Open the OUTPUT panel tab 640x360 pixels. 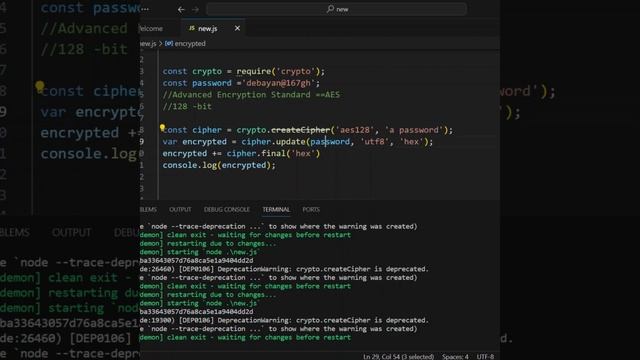click(x=180, y=209)
